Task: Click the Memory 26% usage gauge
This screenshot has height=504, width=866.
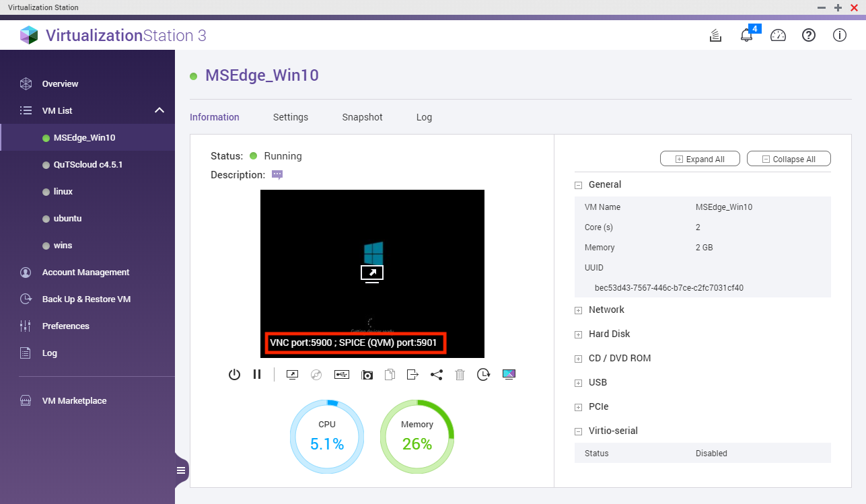Action: (417, 435)
